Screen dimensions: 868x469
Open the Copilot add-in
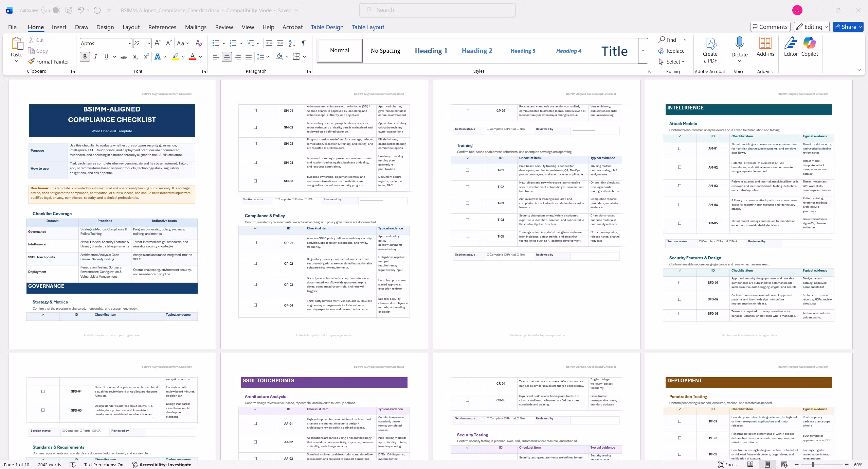810,47
